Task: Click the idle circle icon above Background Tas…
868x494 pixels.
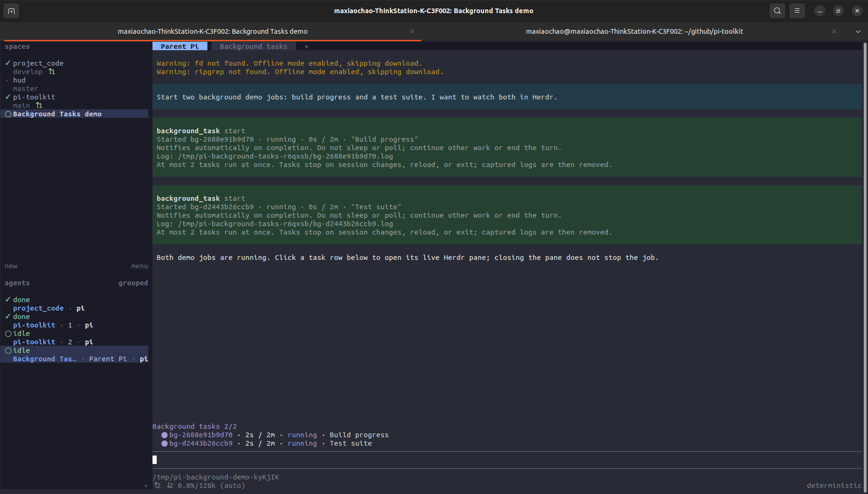Action: (8, 350)
